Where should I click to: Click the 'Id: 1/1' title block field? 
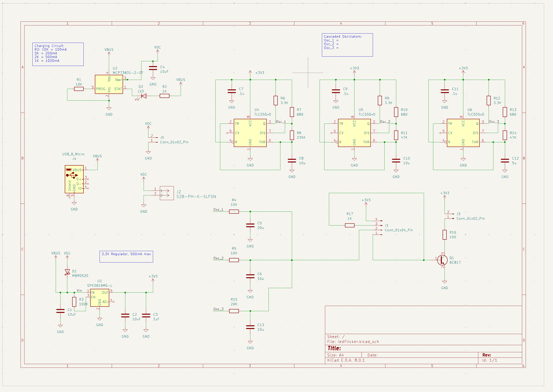pos(490,360)
